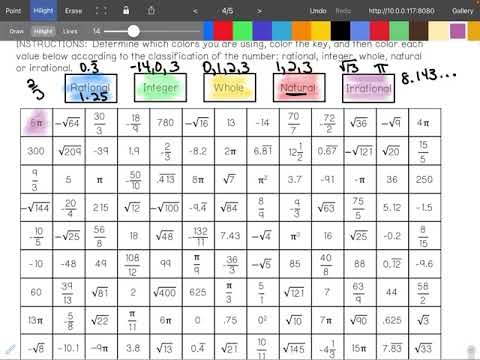Viewport: 480px width, 360px height.
Task: Switch to the Erase tool
Action: tap(73, 11)
